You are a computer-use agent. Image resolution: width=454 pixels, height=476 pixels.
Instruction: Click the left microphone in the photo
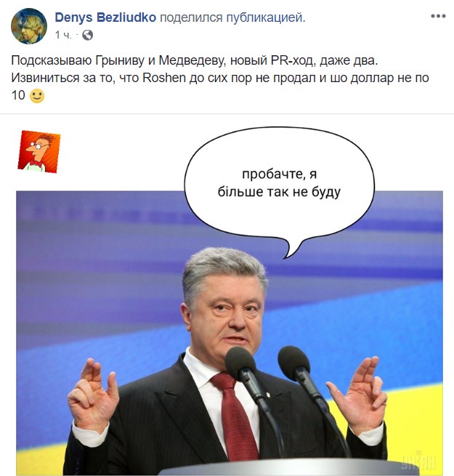click(241, 363)
